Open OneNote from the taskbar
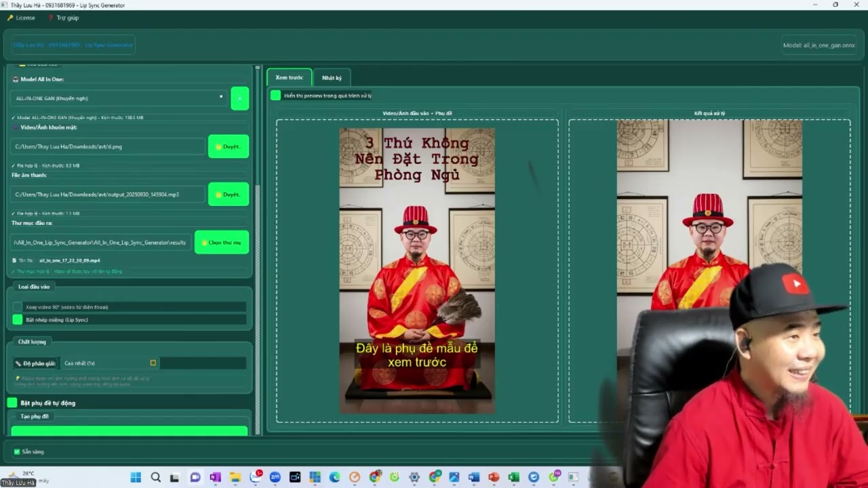The height and width of the screenshot is (488, 868). [x=215, y=477]
